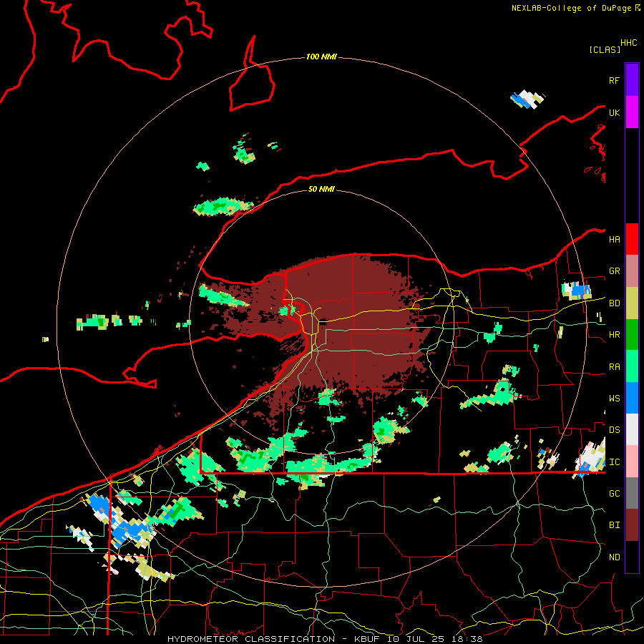Image resolution: width=644 pixels, height=644 pixels.
Task: Click the 100 NMI range ring label
Action: [321, 57]
